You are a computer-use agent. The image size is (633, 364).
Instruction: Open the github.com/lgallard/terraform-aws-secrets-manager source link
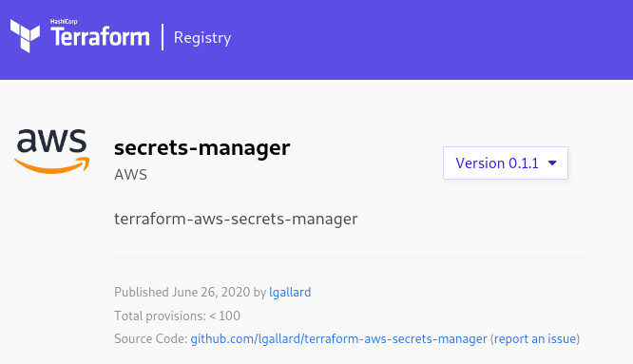(338, 338)
